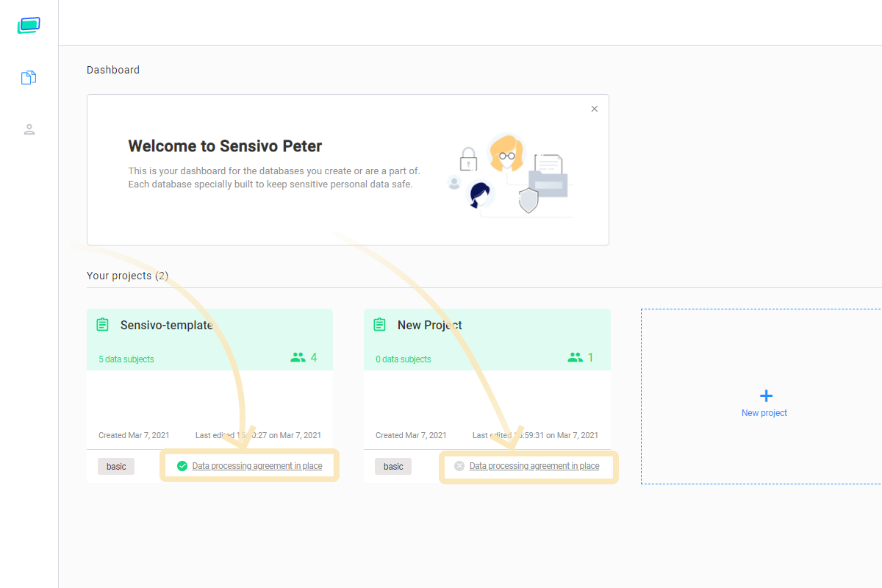
Task: Click the grey cross status icon on New Project
Action: [459, 466]
